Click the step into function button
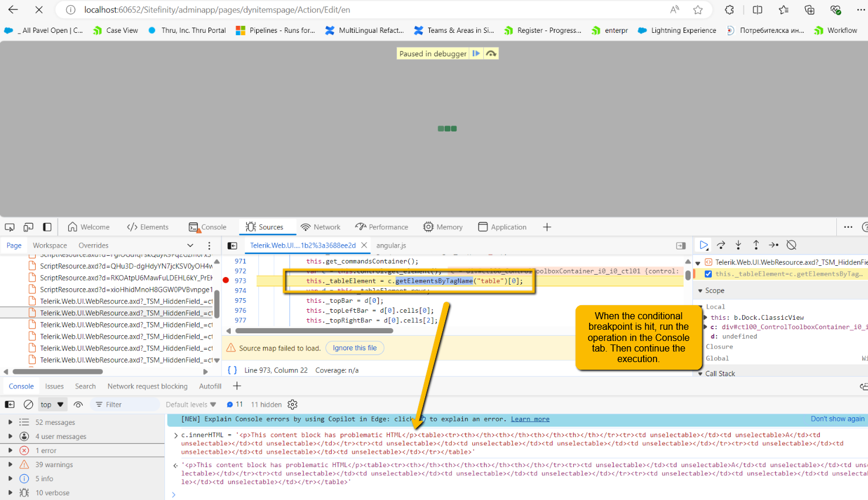 (738, 245)
